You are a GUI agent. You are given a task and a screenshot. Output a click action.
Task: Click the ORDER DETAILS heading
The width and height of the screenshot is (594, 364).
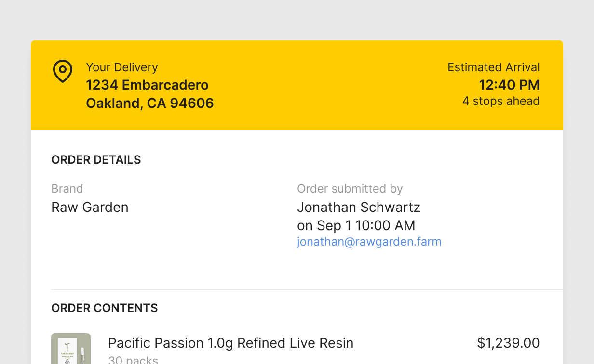pyautogui.click(x=96, y=160)
